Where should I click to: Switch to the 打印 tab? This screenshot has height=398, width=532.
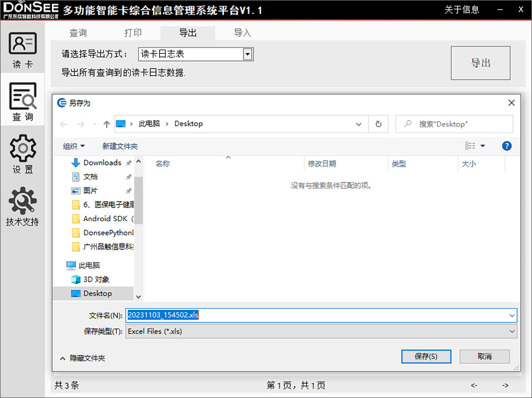click(x=133, y=33)
